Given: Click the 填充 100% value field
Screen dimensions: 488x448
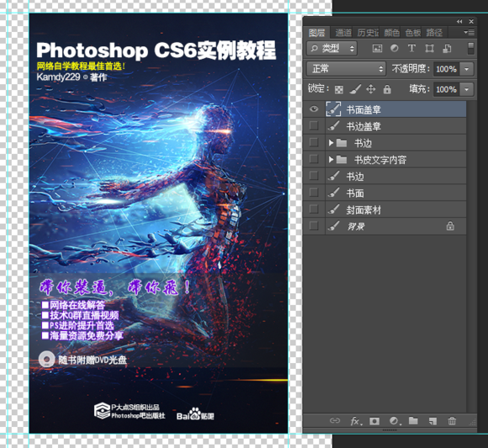Looking at the screenshot, I should click(447, 89).
